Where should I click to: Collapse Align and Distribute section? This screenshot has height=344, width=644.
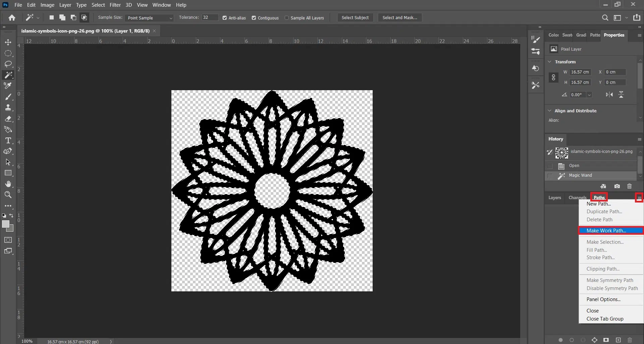[x=549, y=111]
